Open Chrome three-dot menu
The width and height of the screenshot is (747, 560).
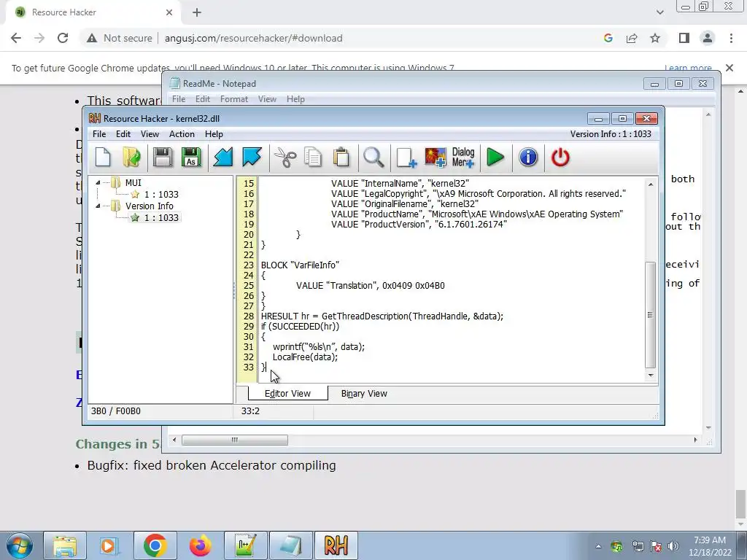pyautogui.click(x=731, y=38)
